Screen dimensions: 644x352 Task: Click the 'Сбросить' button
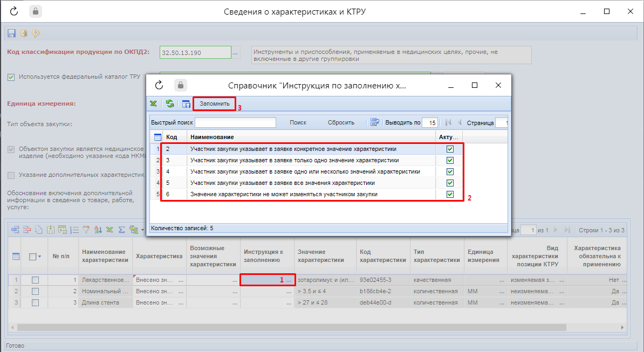341,122
